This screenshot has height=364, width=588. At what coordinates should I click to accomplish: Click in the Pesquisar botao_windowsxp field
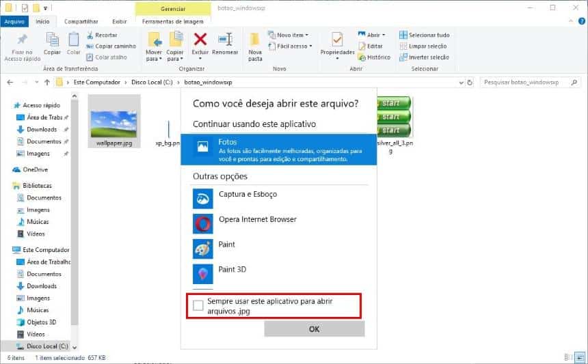(525, 82)
